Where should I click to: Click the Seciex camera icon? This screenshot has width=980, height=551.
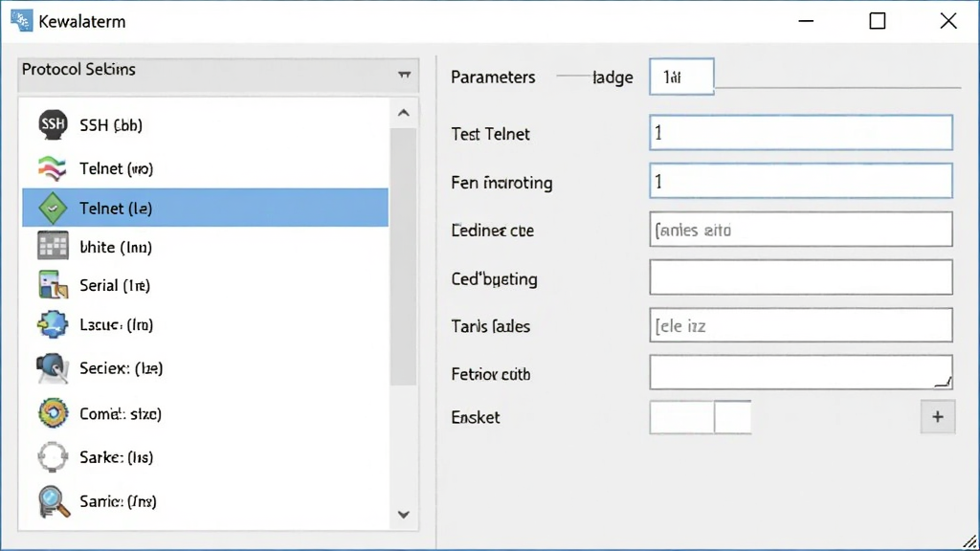point(53,368)
